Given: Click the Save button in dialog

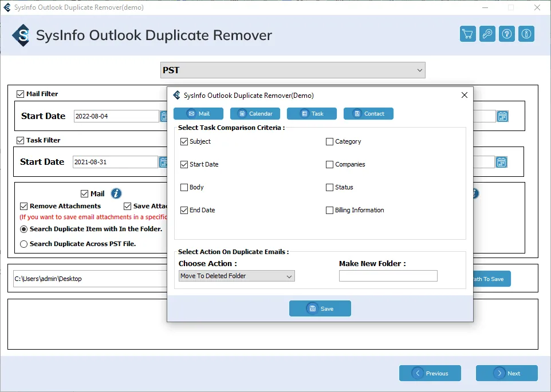Looking at the screenshot, I should [320, 308].
